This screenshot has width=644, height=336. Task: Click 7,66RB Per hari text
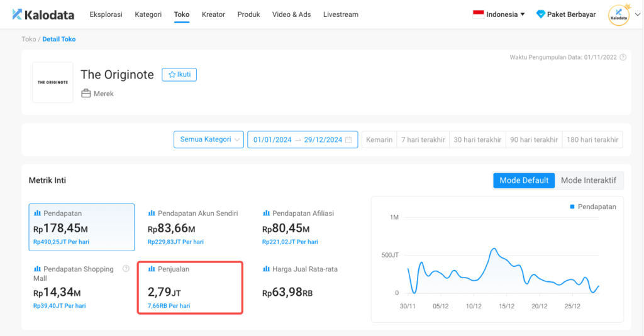(x=169, y=306)
